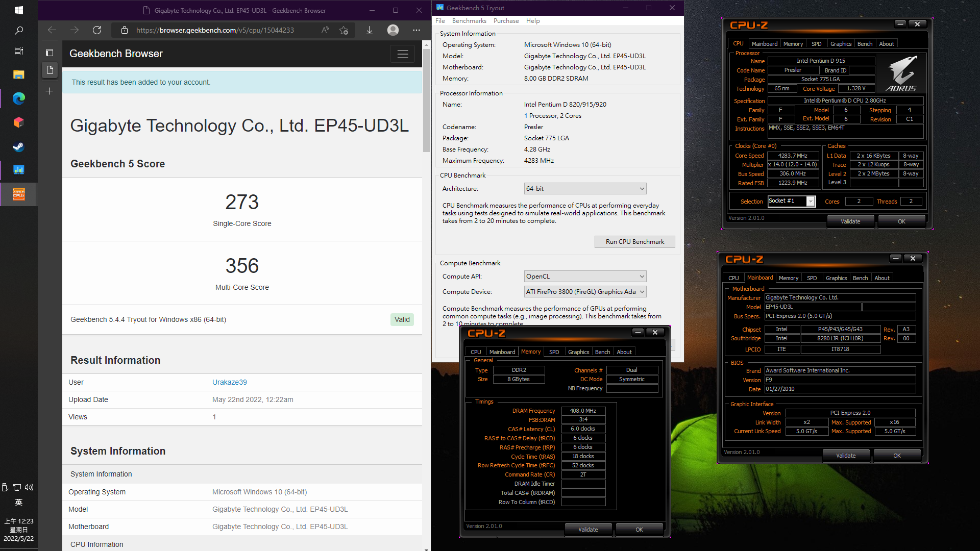The width and height of the screenshot is (980, 551).
Task: Open Edge profile avatar
Action: coord(393,30)
